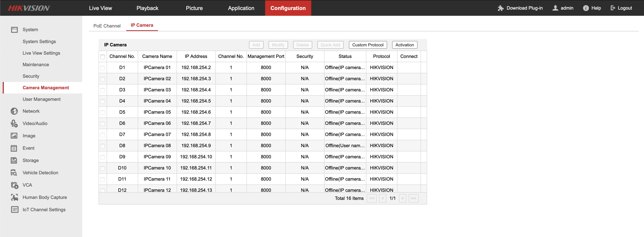The image size is (644, 237).
Task: Go to next page of camera list
Action: pyautogui.click(x=402, y=198)
